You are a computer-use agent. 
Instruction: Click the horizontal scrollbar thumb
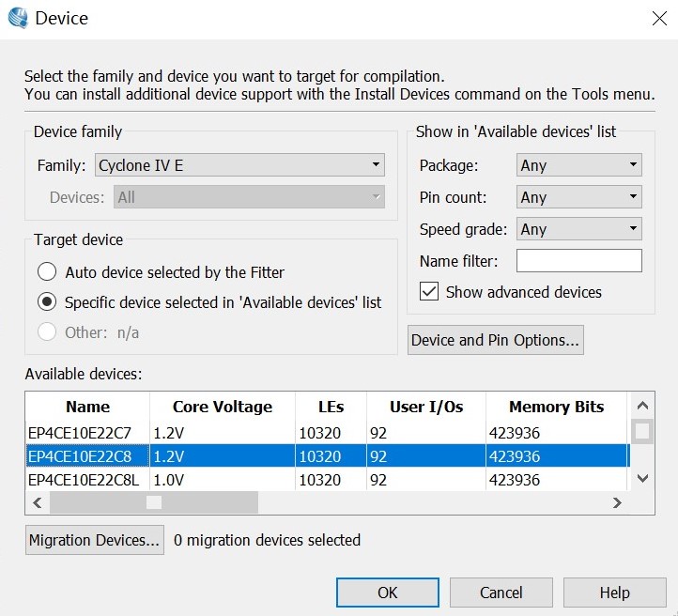click(154, 502)
